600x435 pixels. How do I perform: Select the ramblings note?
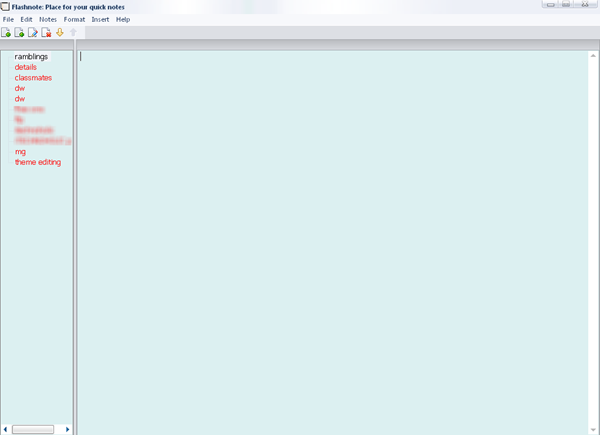tap(31, 57)
